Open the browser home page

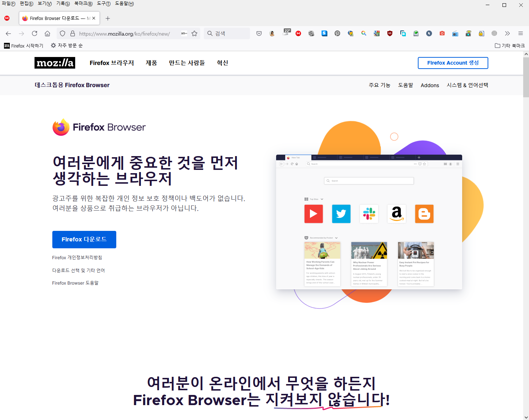(47, 33)
